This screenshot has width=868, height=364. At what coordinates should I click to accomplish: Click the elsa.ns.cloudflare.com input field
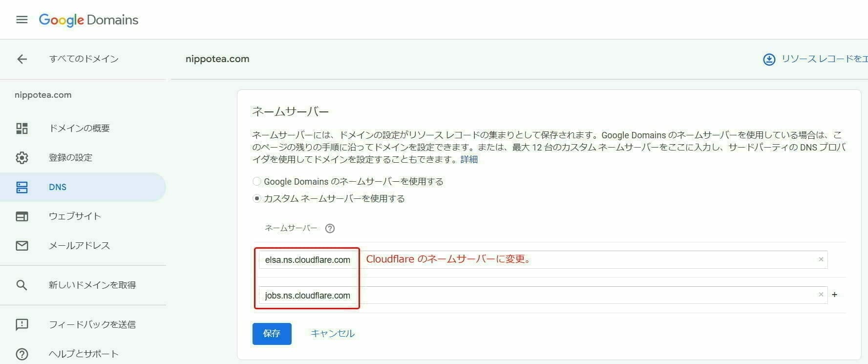[x=543, y=259]
